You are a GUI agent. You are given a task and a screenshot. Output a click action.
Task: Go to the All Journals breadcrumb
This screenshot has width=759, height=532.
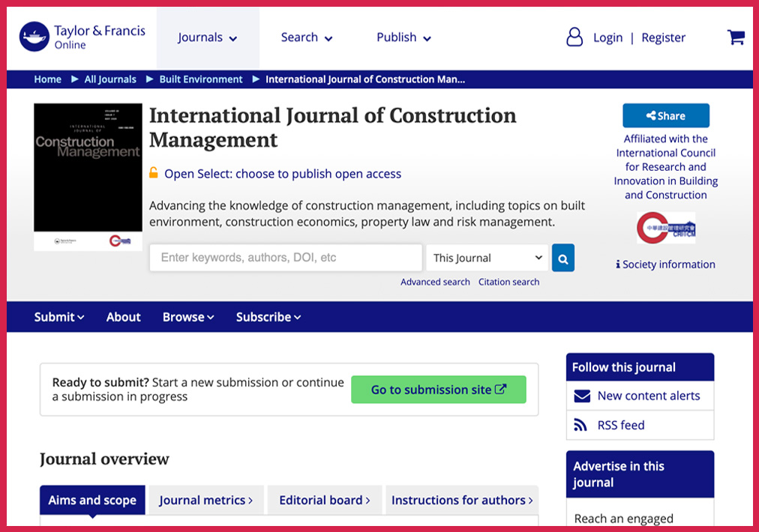(110, 79)
